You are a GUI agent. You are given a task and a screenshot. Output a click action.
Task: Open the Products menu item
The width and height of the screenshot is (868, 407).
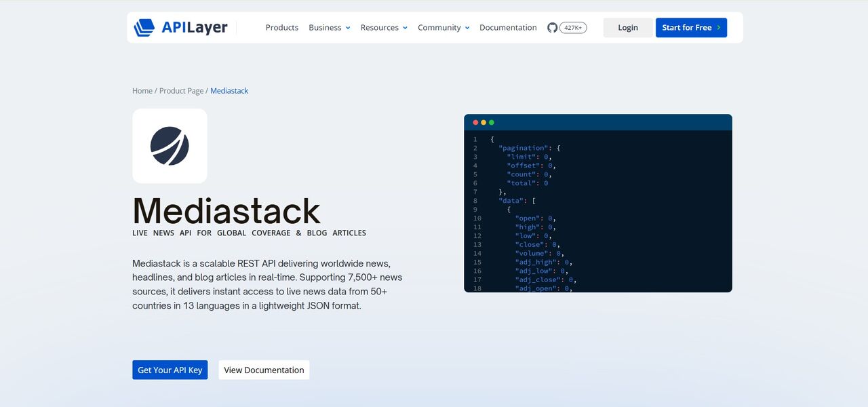tap(282, 28)
